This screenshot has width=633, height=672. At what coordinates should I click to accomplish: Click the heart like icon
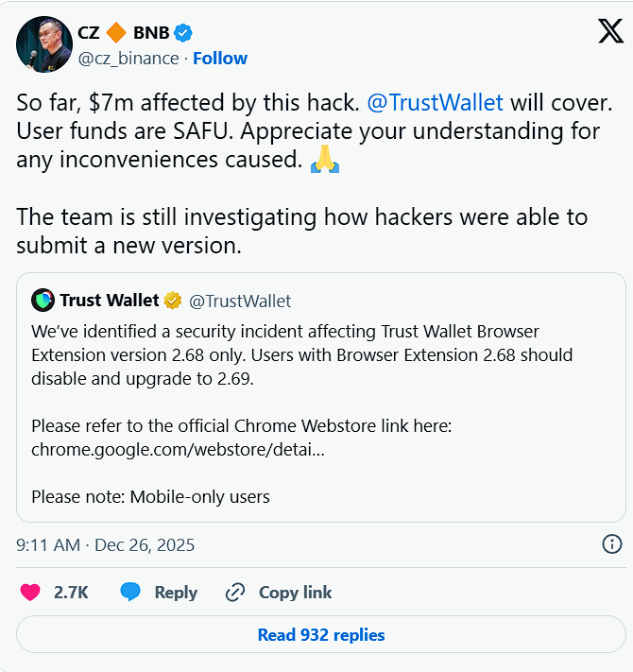31,593
